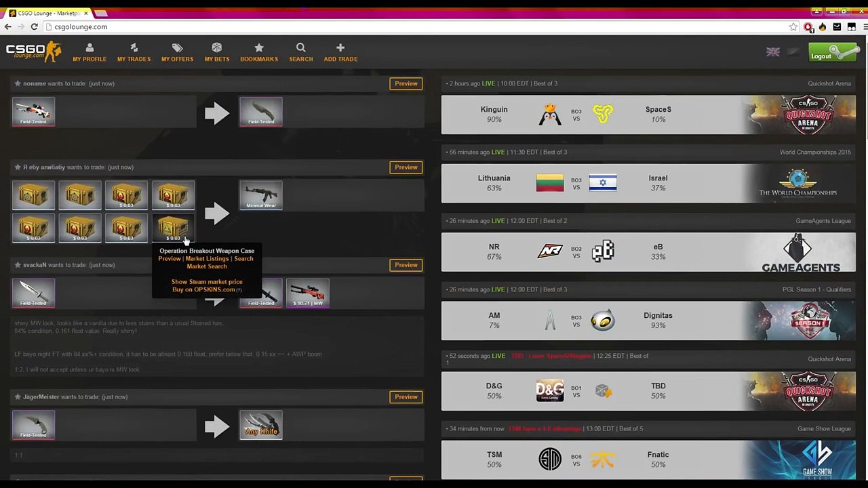Click the Dignitas team logo
The image size is (868, 488).
(x=603, y=321)
